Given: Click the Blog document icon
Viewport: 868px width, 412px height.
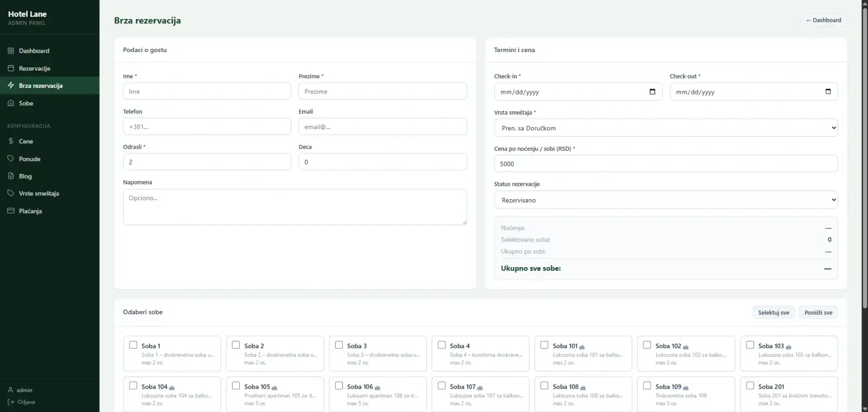Looking at the screenshot, I should [x=11, y=176].
